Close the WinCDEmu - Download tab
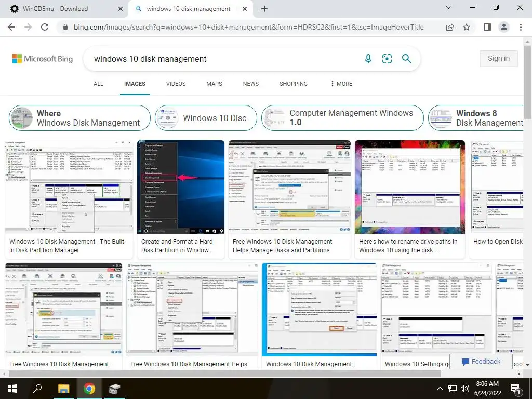 tap(121, 9)
